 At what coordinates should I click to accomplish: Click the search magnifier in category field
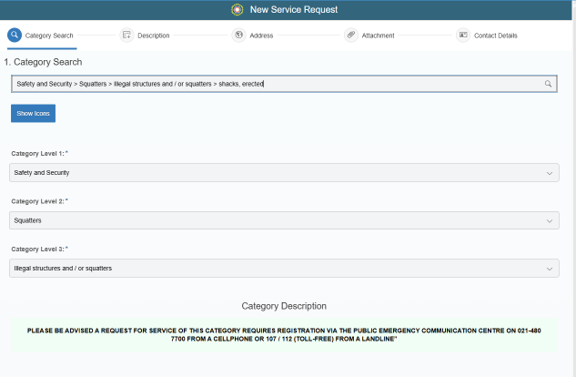[x=548, y=84]
